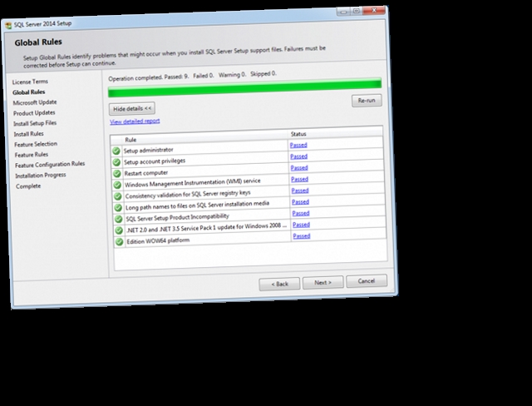Screen dimensions: 532x406
Task: Cancel the SQL Server setup
Action: pos(367,281)
